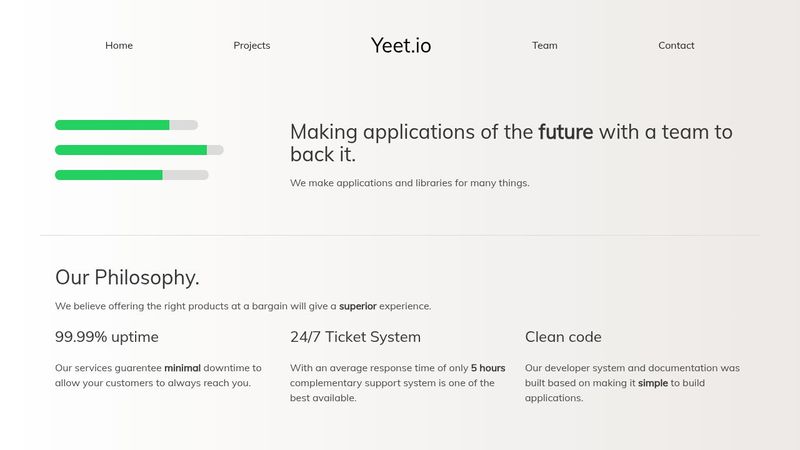Click the bold word "superior"
800x450 pixels.
358,306
